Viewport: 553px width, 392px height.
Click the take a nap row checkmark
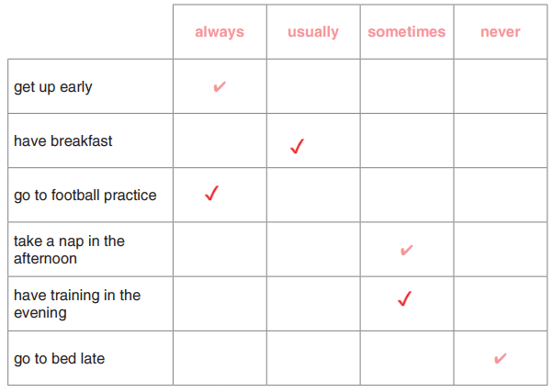(406, 250)
